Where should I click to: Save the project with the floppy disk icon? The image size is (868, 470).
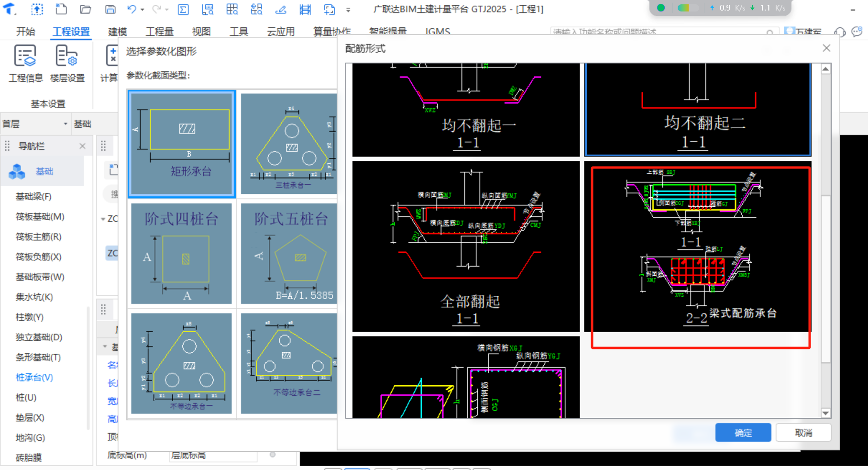(x=110, y=9)
